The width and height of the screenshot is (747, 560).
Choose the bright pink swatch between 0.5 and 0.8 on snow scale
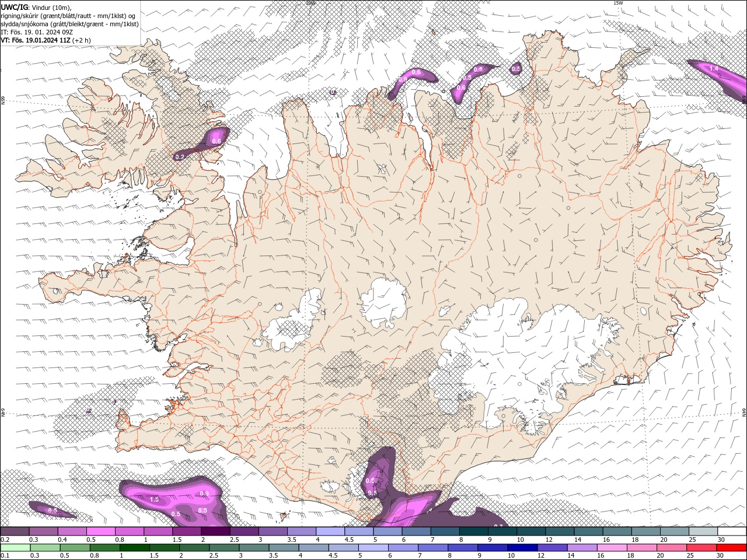tap(101, 531)
